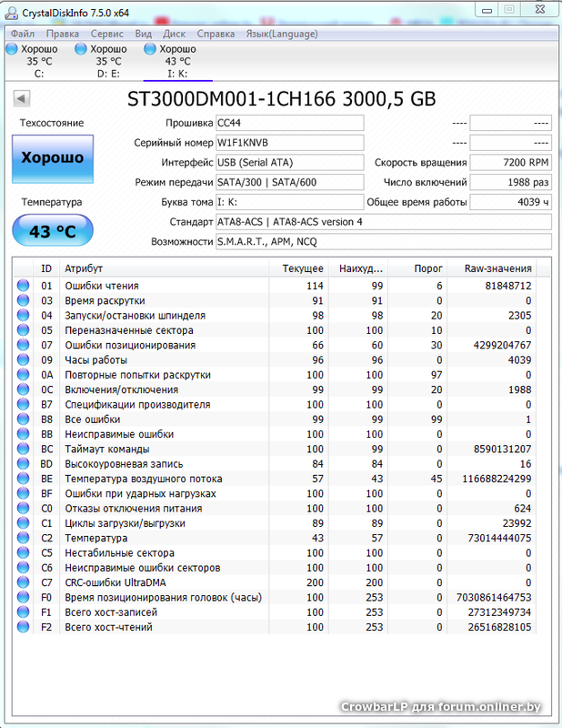Screen dimensions: 562x728
Task: Click status orb for Повторные попытки раскрутки row
Action: [24, 375]
